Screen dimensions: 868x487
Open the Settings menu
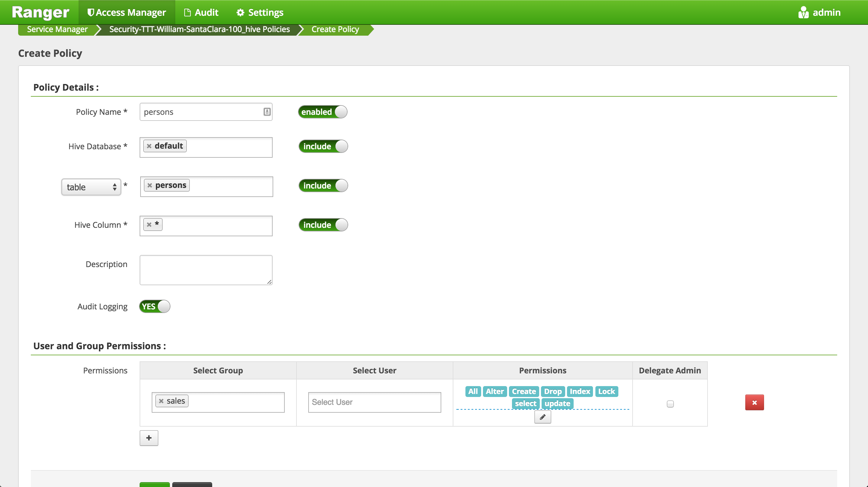click(x=260, y=12)
